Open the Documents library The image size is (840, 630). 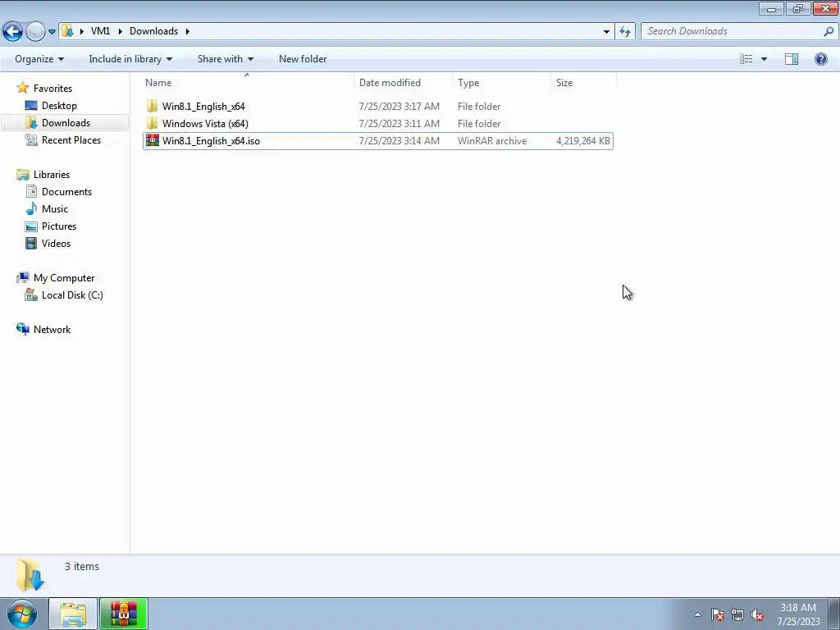pyautogui.click(x=66, y=192)
